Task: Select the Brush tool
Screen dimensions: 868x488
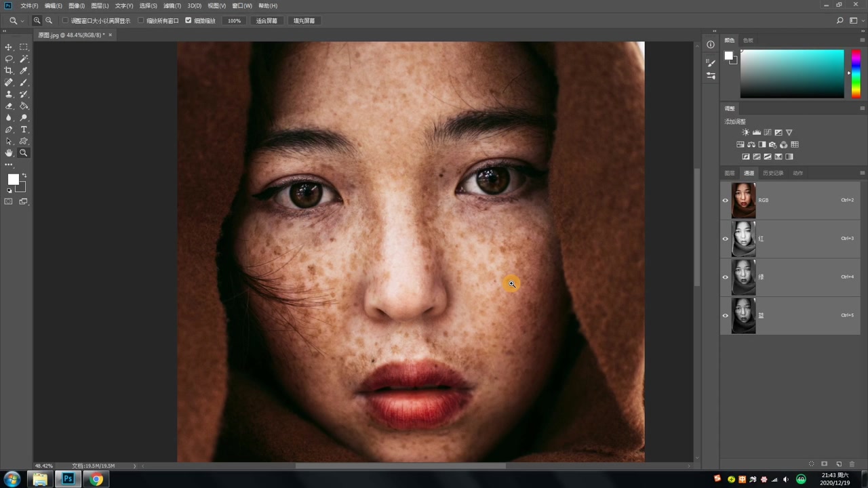Action: pyautogui.click(x=24, y=83)
